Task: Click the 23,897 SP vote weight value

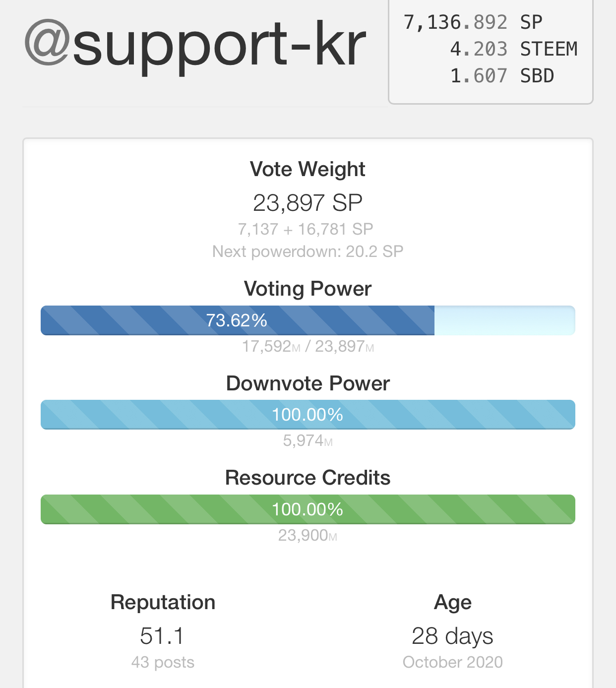Action: pyautogui.click(x=308, y=203)
